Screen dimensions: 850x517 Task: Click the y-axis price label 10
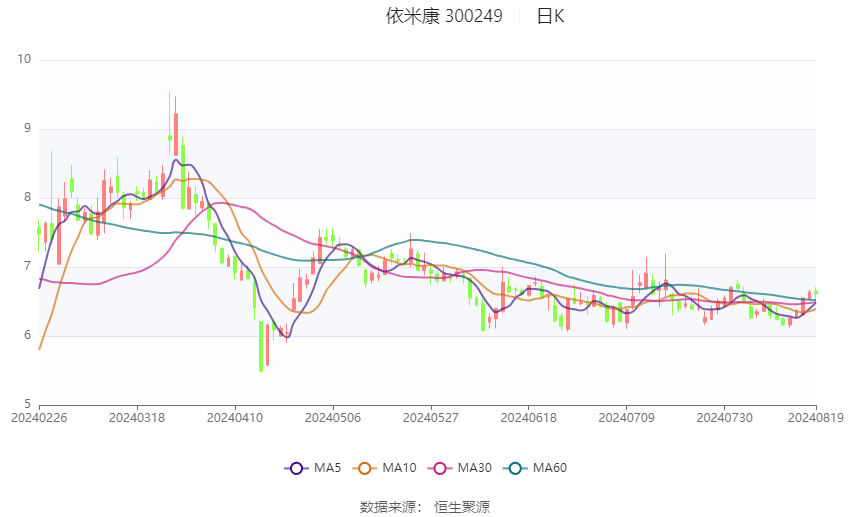25,60
